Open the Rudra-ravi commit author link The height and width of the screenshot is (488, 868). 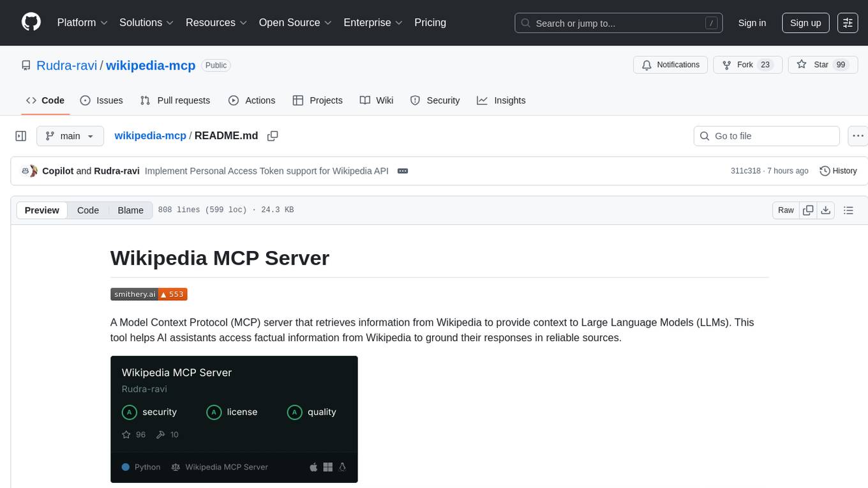tap(117, 171)
